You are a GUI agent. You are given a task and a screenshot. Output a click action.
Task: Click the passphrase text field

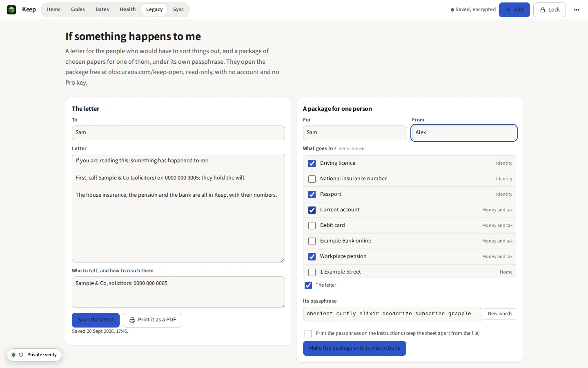tap(392, 314)
